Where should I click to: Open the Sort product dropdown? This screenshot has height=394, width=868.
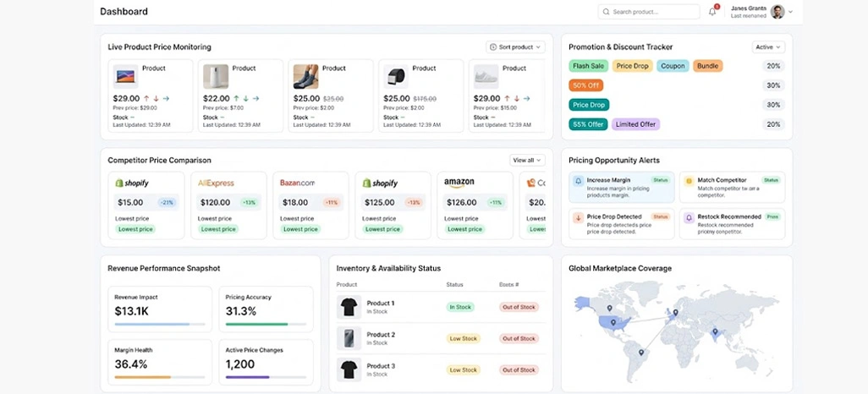pyautogui.click(x=515, y=47)
